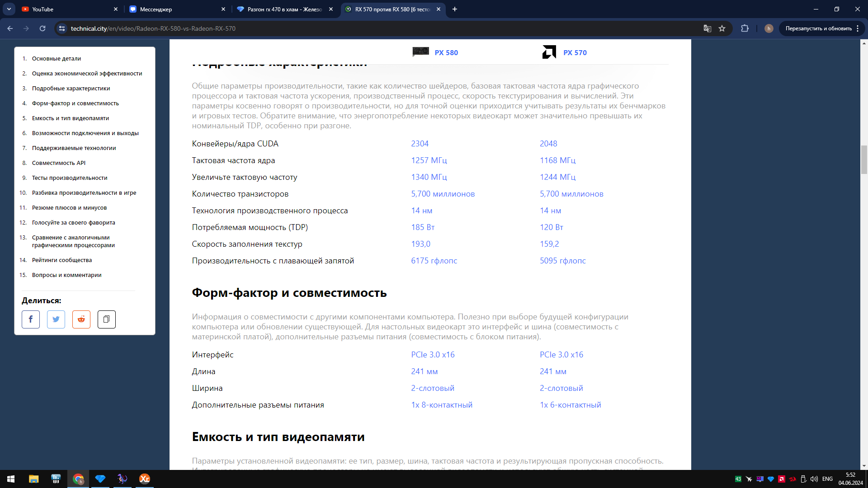Go forward with browser forward arrow
The width and height of the screenshot is (868, 488).
coord(26,28)
